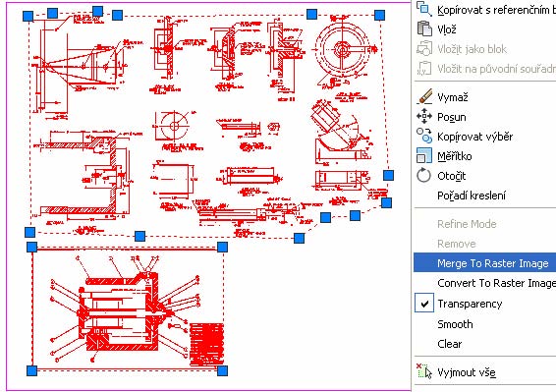The height and width of the screenshot is (392, 556).
Task: Click the Otočit rotate icon
Action: (424, 176)
